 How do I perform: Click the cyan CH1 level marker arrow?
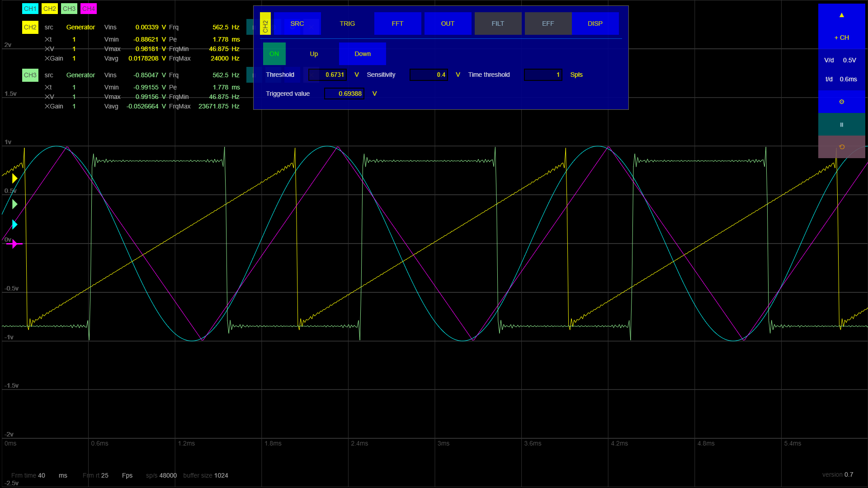click(14, 225)
